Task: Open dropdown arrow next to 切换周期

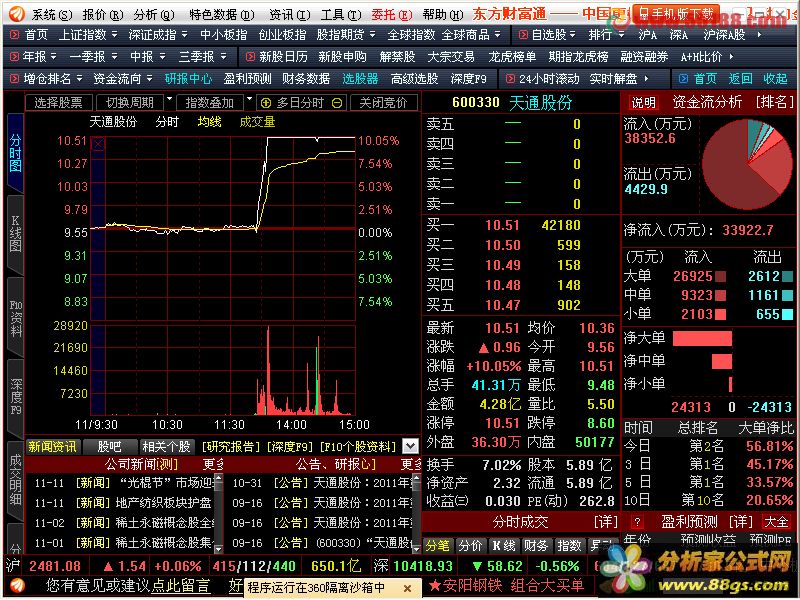Action: [169, 99]
